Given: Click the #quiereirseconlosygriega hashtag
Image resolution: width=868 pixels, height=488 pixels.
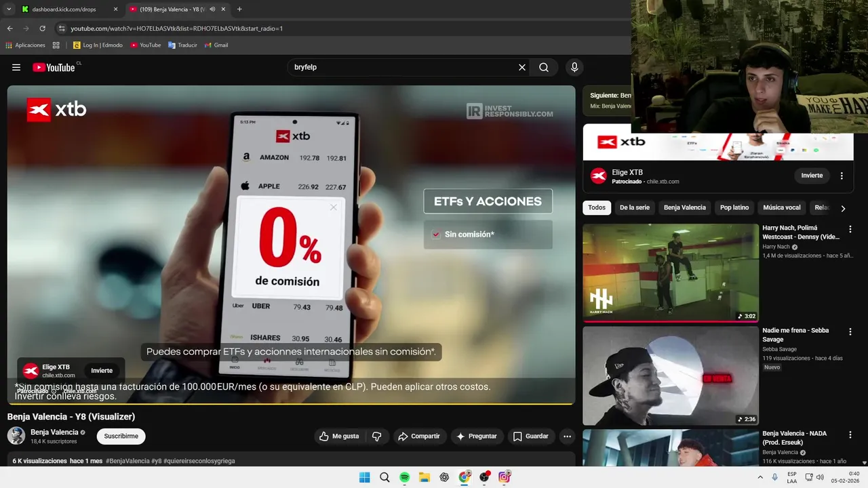Looking at the screenshot, I should pyautogui.click(x=199, y=461).
